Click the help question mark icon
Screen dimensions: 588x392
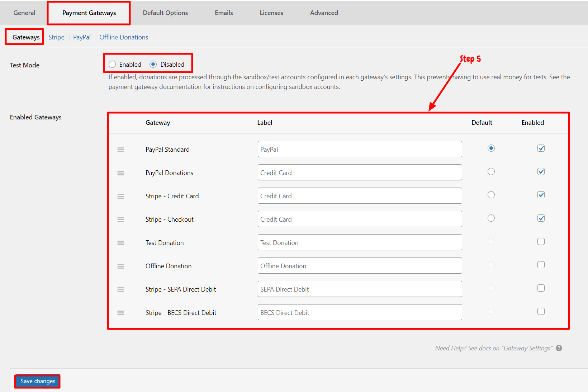coord(559,348)
